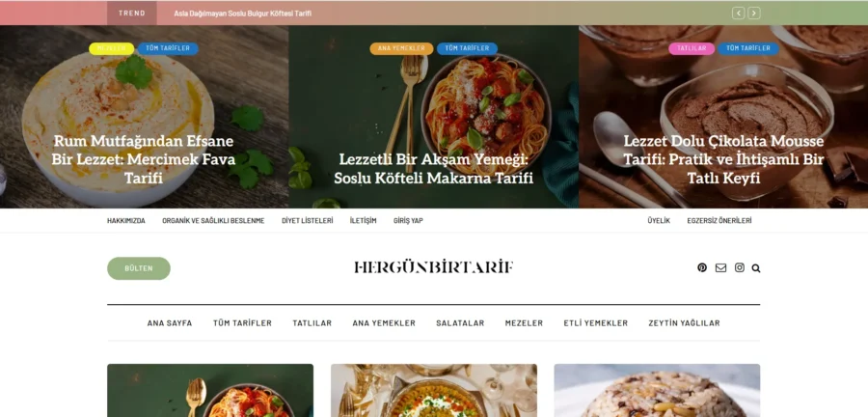
Task: Click the email envelope icon
Action: coord(720,268)
